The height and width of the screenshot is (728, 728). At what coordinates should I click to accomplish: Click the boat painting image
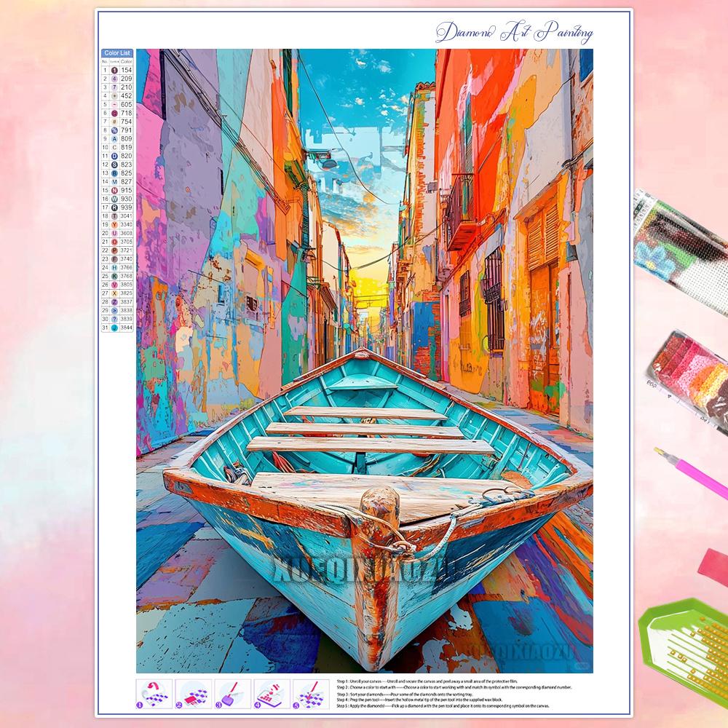pos(365,361)
